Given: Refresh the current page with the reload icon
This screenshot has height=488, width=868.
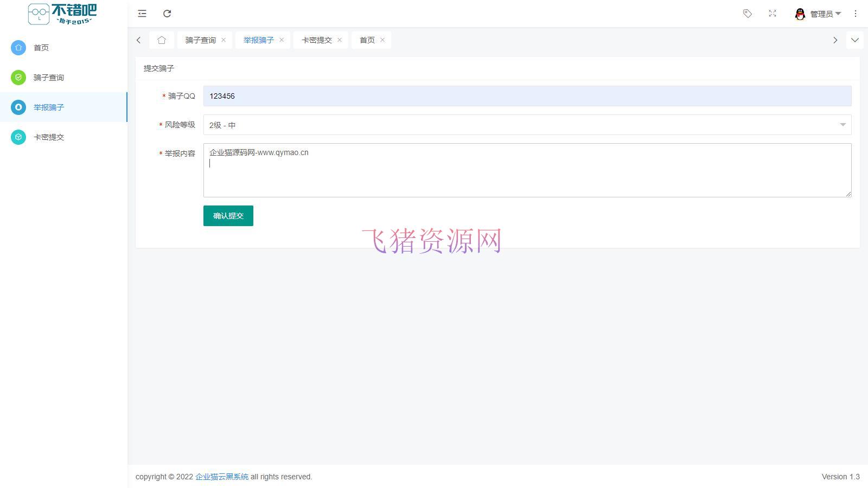Looking at the screenshot, I should [167, 14].
